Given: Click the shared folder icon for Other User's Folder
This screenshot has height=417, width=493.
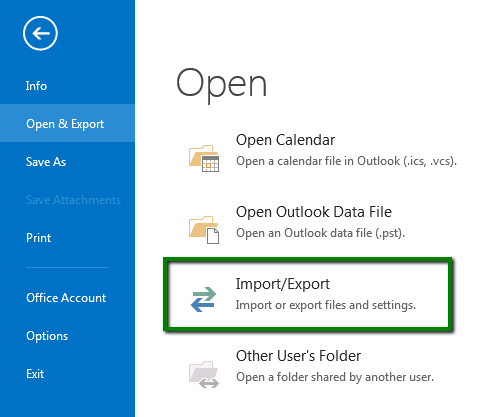Looking at the screenshot, I should (x=204, y=374).
